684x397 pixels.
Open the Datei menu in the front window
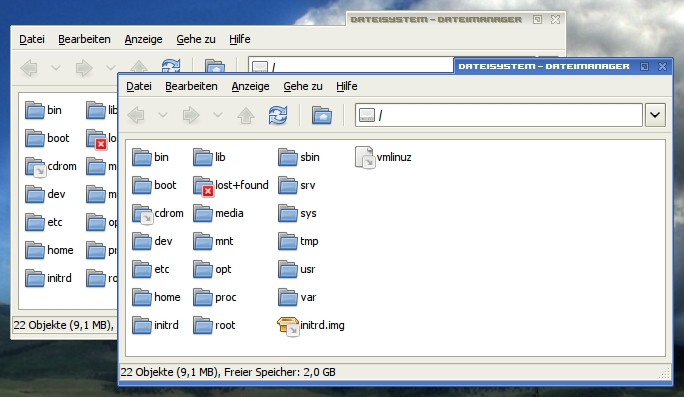(139, 86)
